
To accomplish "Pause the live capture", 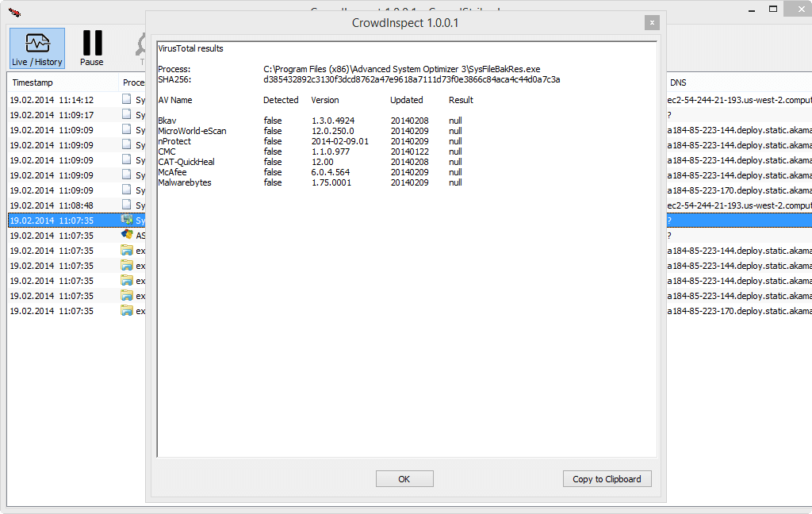I will pyautogui.click(x=92, y=48).
